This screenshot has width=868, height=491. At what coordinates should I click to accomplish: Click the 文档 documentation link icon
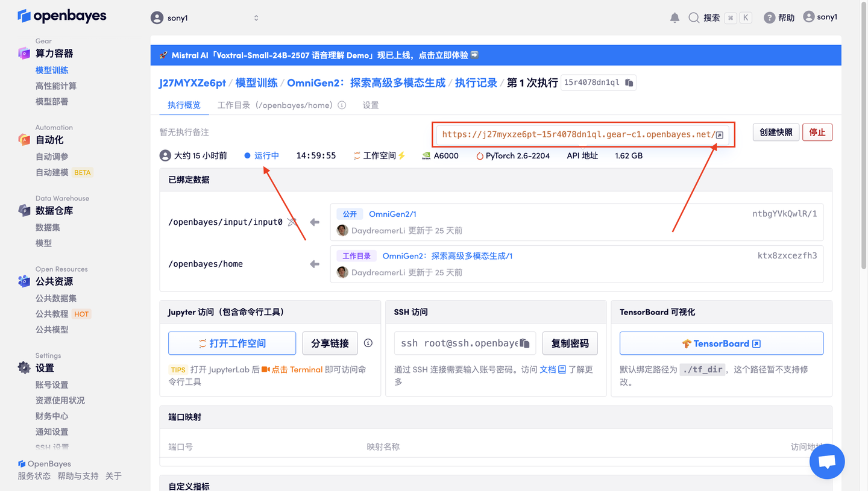tap(562, 369)
